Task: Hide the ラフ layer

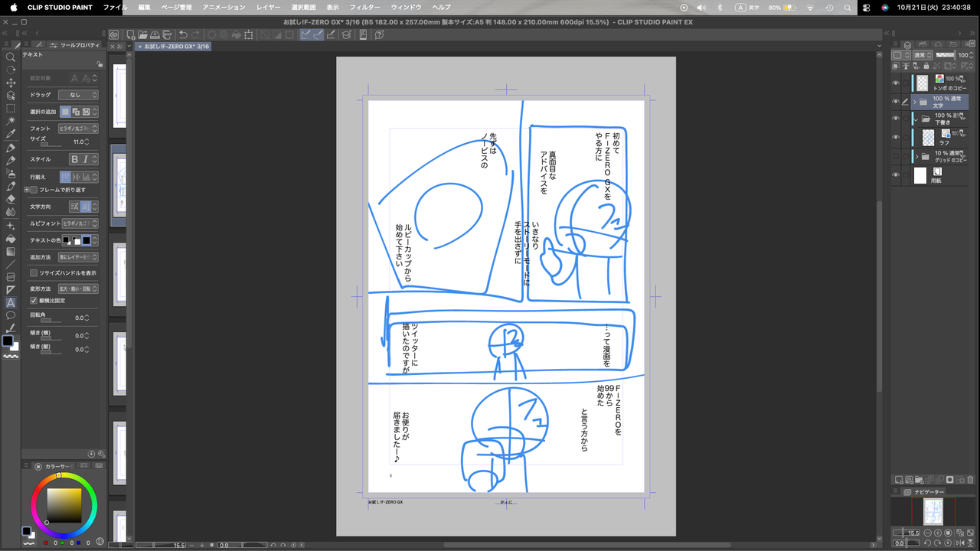Action: point(896,138)
